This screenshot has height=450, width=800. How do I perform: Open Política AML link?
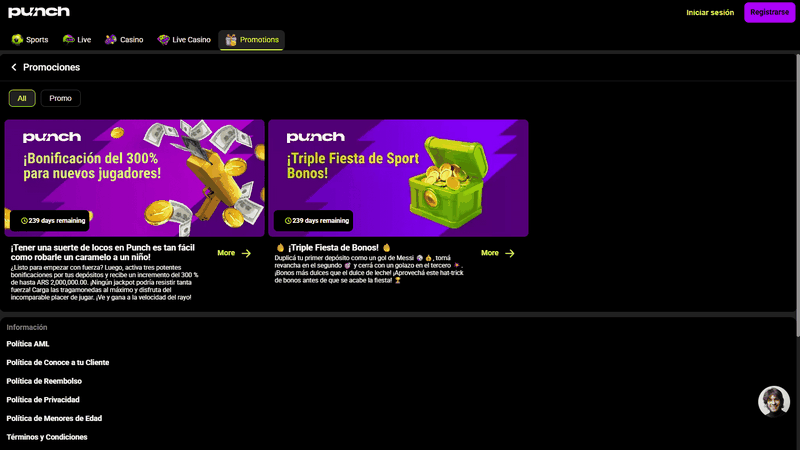pyautogui.click(x=28, y=344)
